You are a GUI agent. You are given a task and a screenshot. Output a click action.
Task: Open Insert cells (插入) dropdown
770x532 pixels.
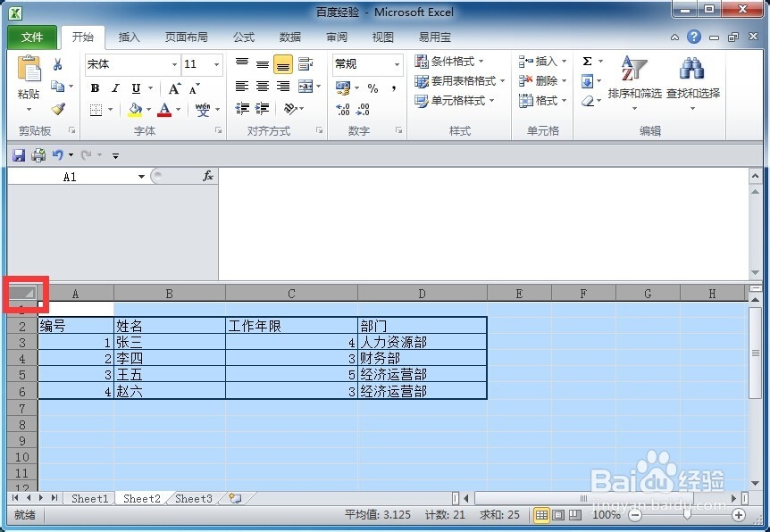tap(542, 62)
